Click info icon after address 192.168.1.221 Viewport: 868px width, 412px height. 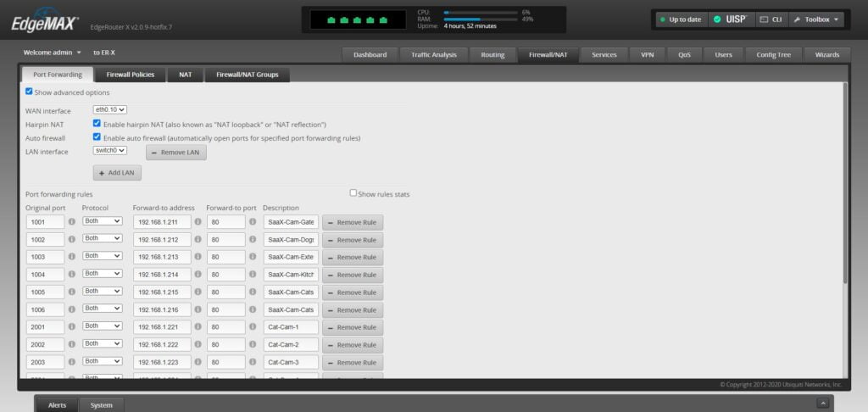point(198,326)
